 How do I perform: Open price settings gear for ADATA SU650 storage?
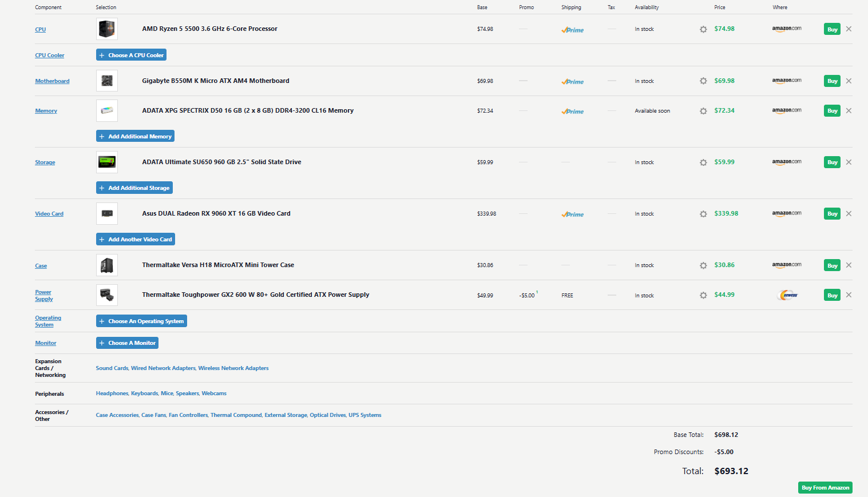tap(703, 162)
